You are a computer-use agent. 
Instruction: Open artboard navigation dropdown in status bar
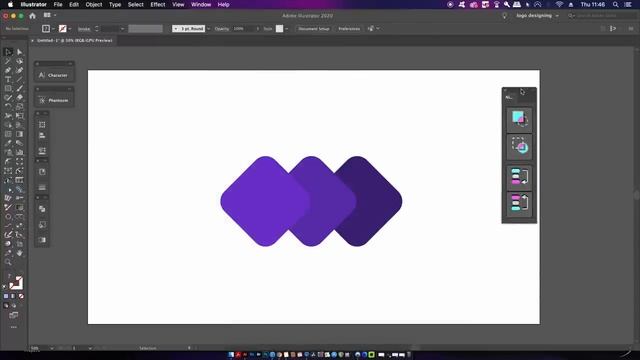tap(90, 348)
